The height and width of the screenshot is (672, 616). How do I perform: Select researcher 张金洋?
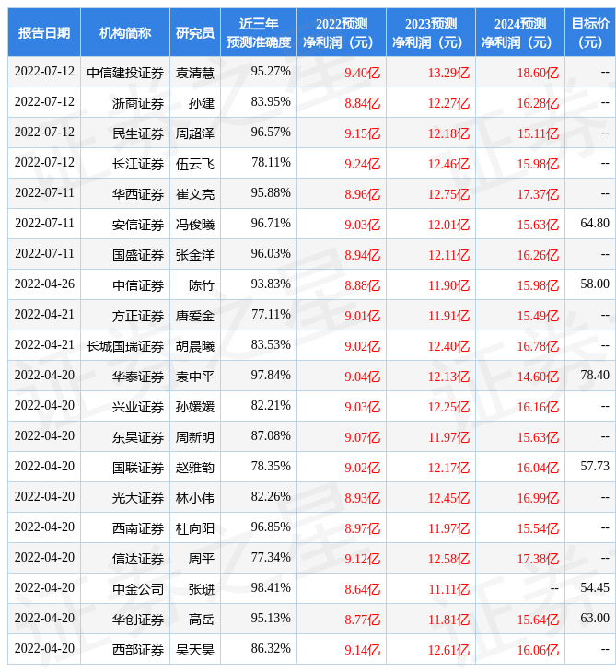pyautogui.click(x=195, y=255)
